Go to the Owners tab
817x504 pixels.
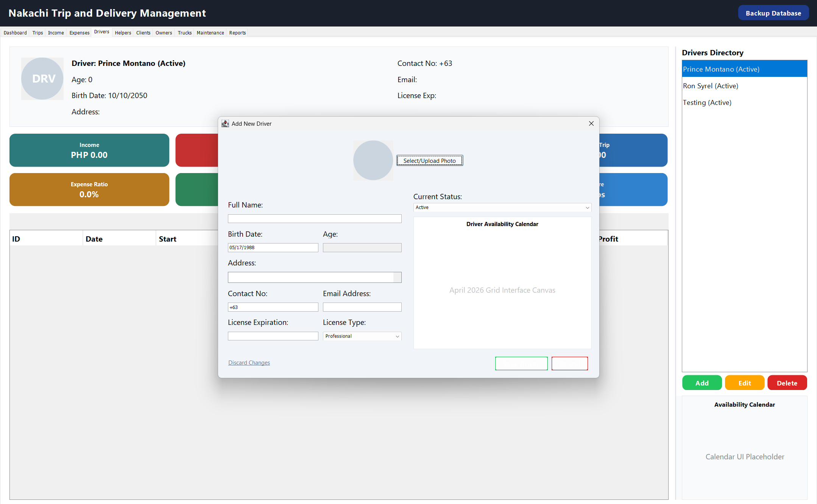(x=164, y=33)
